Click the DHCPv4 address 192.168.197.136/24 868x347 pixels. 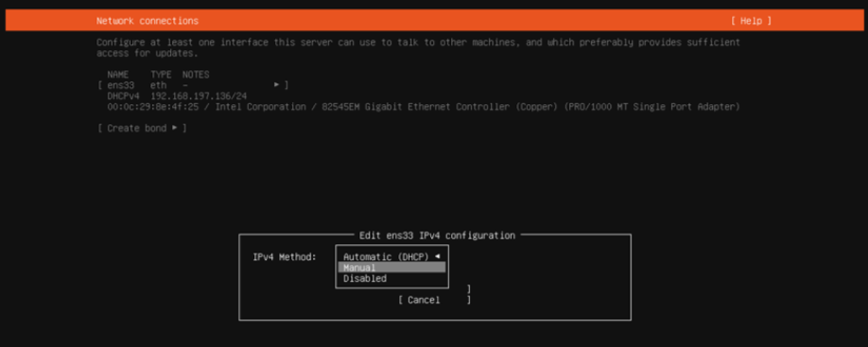coord(199,95)
